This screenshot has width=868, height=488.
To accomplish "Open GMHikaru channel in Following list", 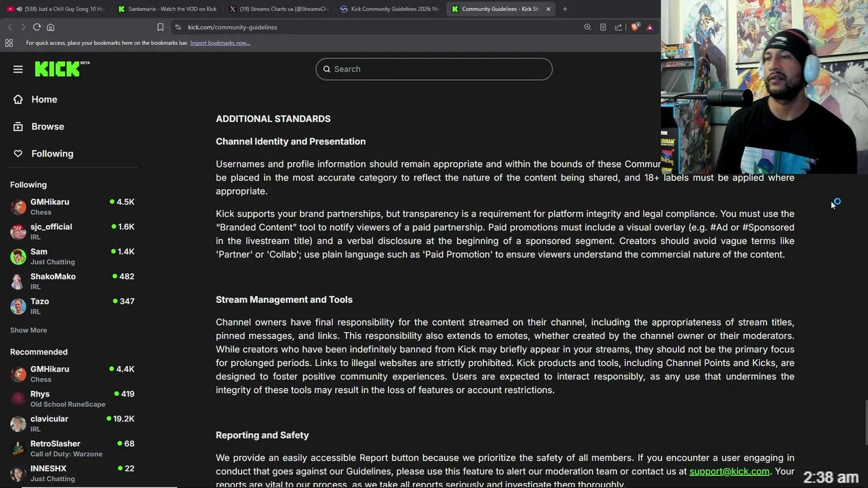I will 73,207.
